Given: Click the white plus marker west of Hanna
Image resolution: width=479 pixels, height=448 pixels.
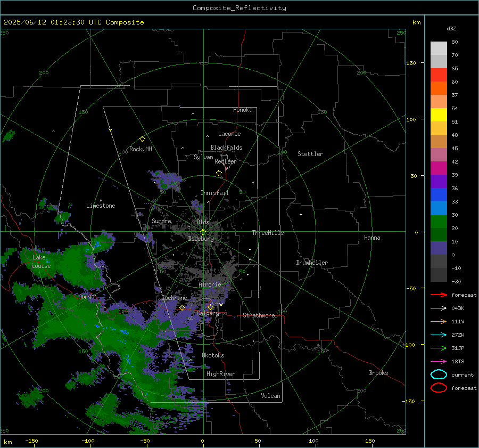Looking at the screenshot, I should pyautogui.click(x=301, y=214).
